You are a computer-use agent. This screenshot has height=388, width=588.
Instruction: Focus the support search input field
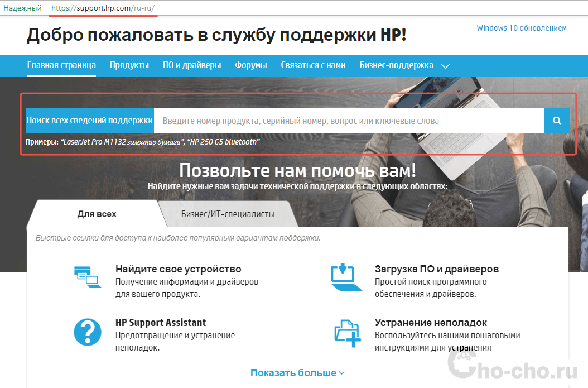[x=349, y=121]
